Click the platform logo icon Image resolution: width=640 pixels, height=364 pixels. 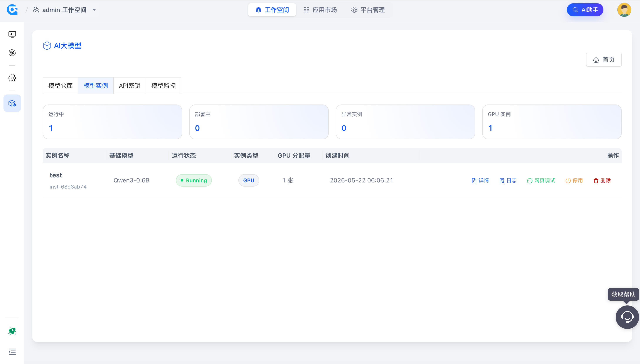tap(12, 10)
